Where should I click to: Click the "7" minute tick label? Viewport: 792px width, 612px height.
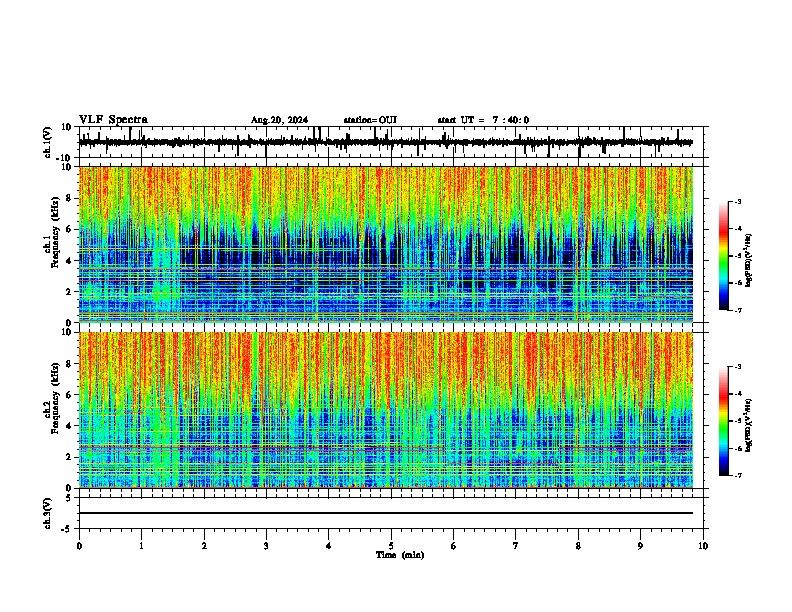coord(516,546)
